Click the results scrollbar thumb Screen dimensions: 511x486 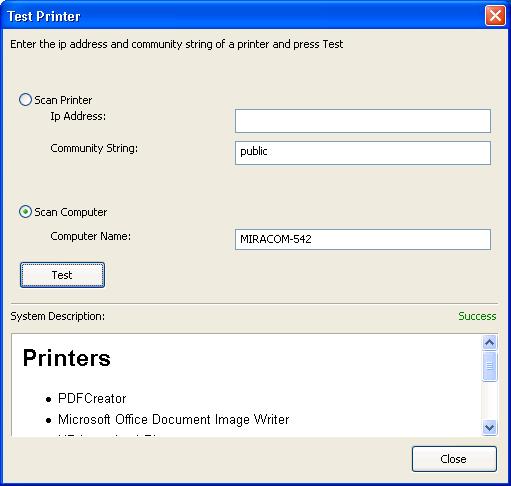pyautogui.click(x=489, y=366)
